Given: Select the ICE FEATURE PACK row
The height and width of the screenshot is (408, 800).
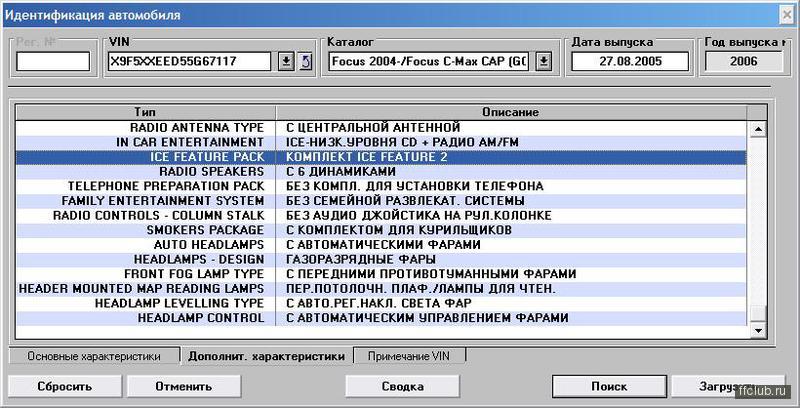Looking at the screenshot, I should click(x=381, y=157).
